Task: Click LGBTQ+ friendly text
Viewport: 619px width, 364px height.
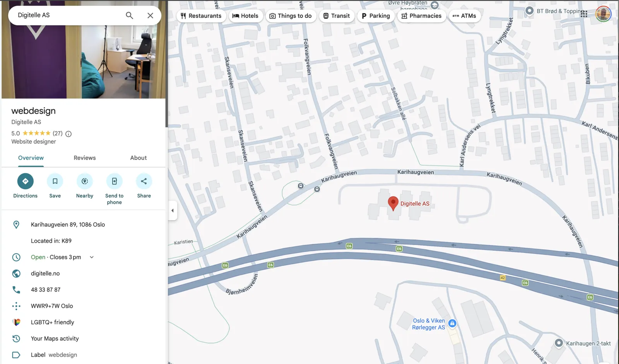Action: point(53,322)
